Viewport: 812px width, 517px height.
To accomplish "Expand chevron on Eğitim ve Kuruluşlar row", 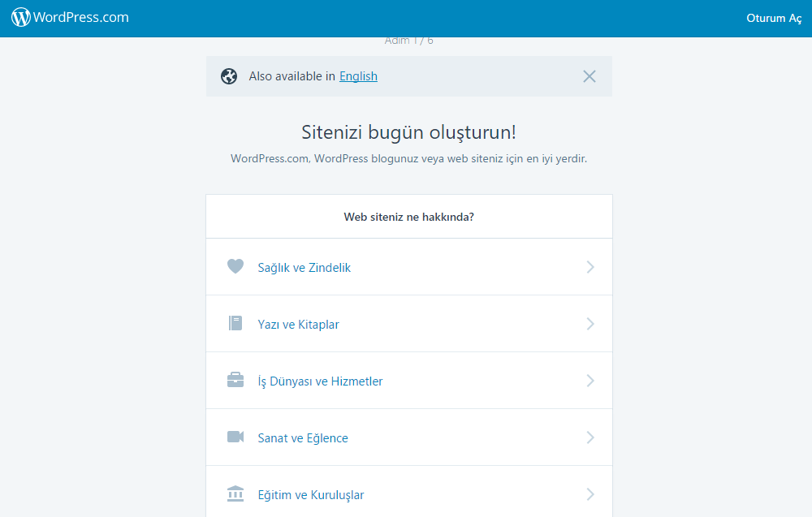I will 590,494.
